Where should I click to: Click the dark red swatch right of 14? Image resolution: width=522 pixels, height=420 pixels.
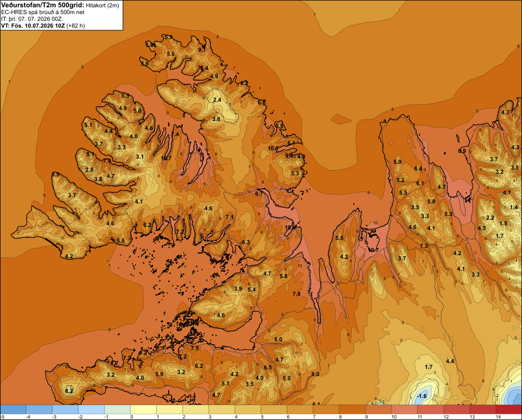coord(509,409)
